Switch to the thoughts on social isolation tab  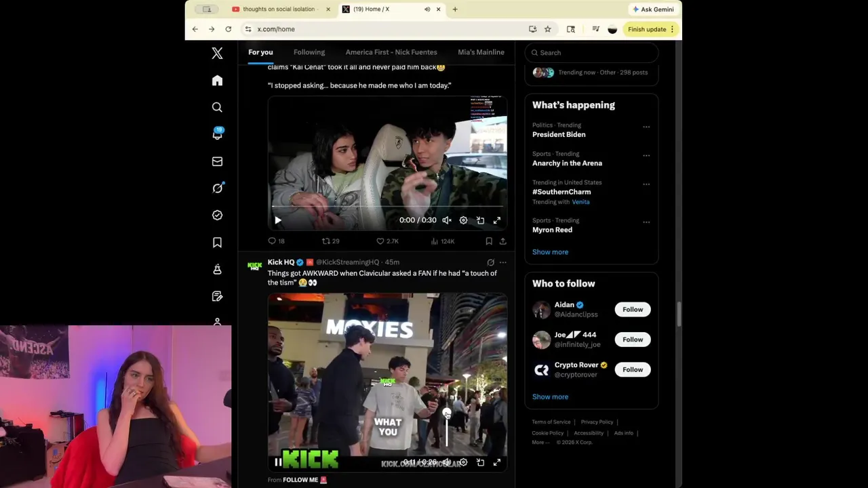point(281,9)
